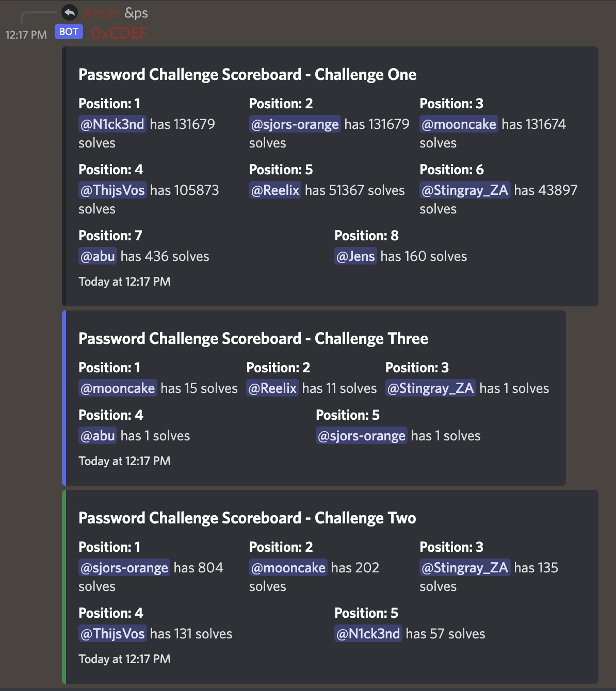This screenshot has height=691, width=616.
Task: Open @mooncake mention in Challenge Three
Action: 118,388
